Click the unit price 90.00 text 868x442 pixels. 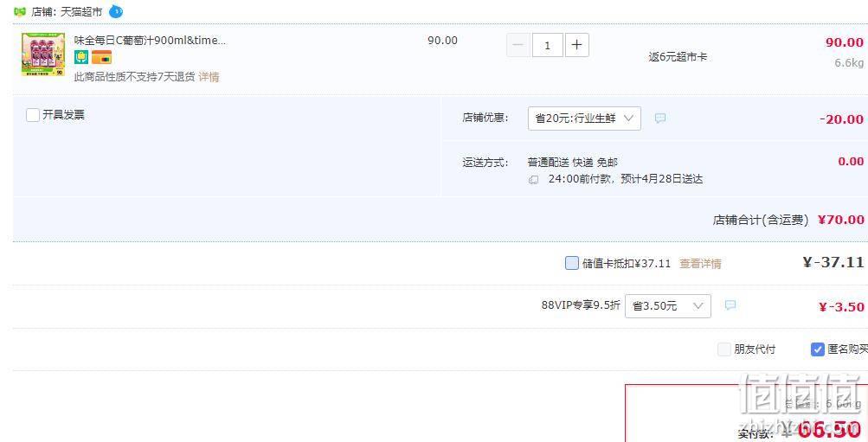click(442, 41)
